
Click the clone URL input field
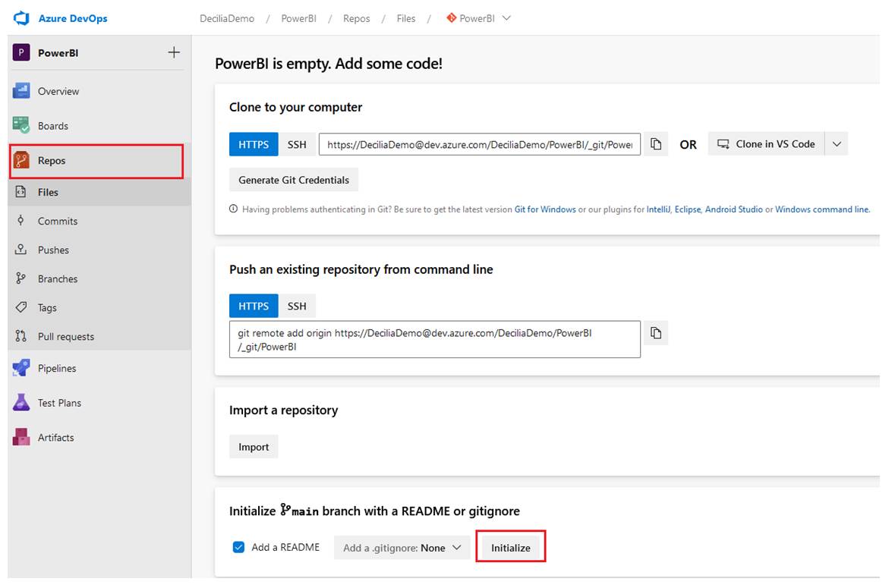[480, 144]
